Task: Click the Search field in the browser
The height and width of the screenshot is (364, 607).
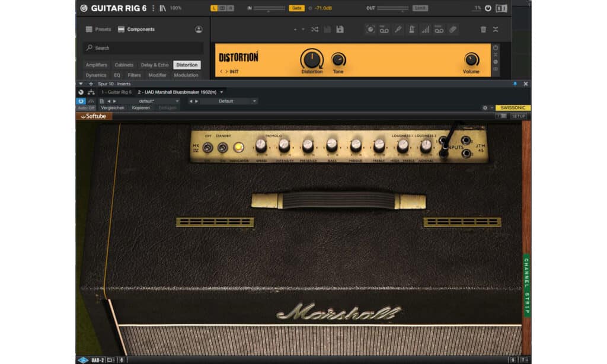Action: [x=143, y=48]
